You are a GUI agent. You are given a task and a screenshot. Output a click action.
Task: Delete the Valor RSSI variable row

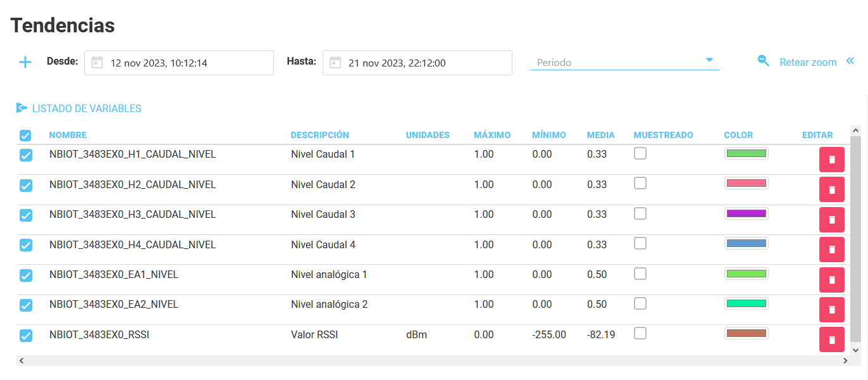[831, 339]
